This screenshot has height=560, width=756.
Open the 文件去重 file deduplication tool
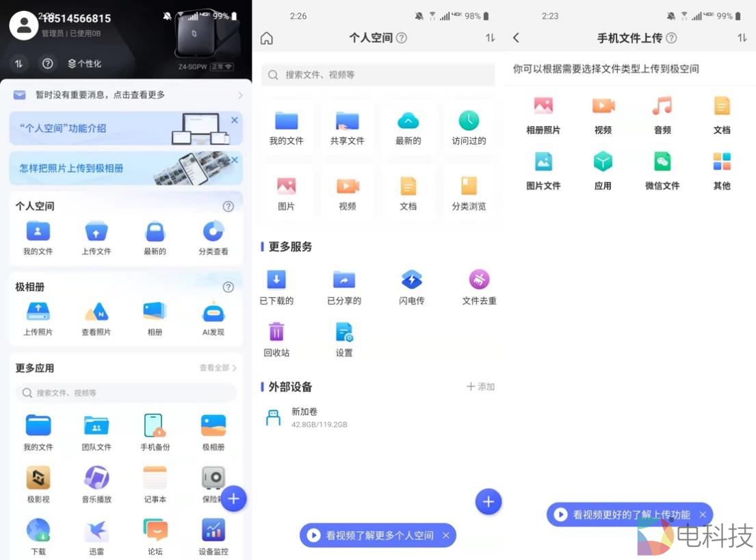click(479, 281)
